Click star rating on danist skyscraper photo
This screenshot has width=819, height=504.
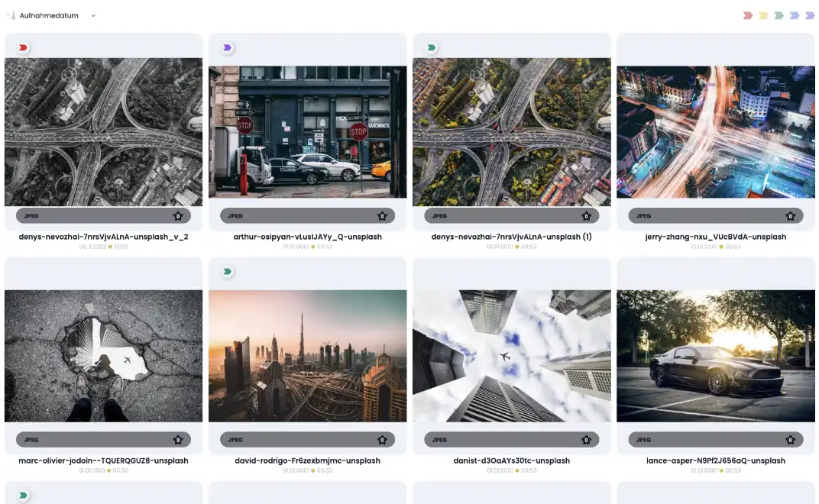586,440
